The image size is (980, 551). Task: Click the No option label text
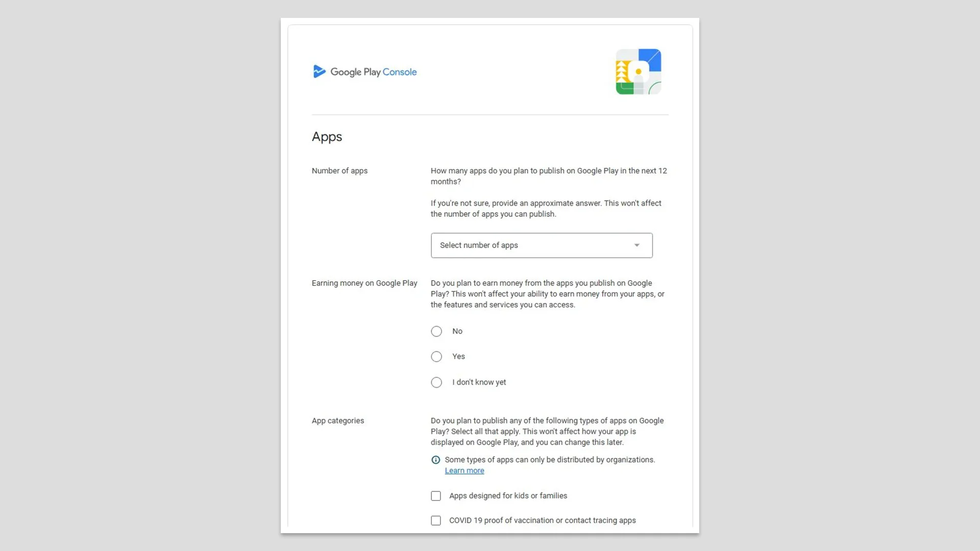457,332
